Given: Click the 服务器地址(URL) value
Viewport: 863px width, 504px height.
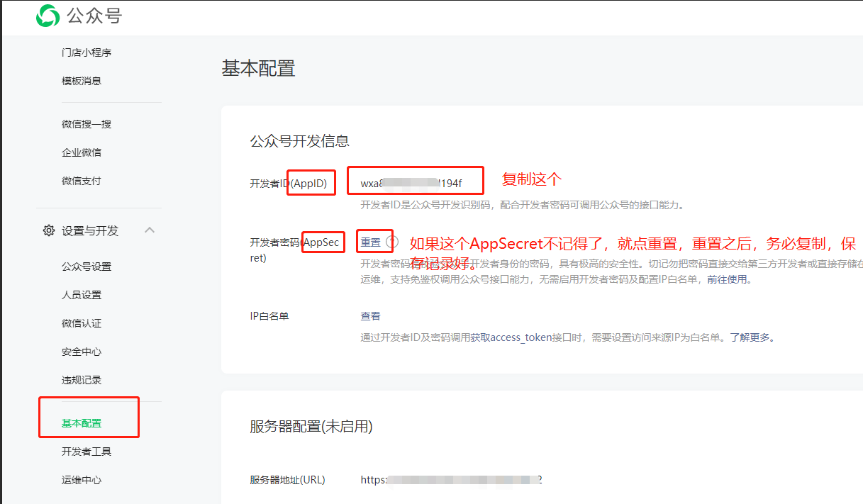Looking at the screenshot, I should tap(452, 480).
